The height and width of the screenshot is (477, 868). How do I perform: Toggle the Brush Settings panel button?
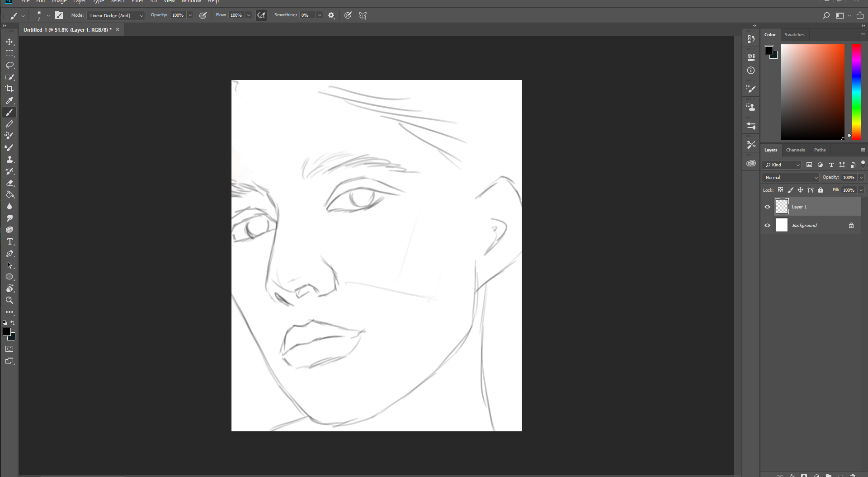59,15
